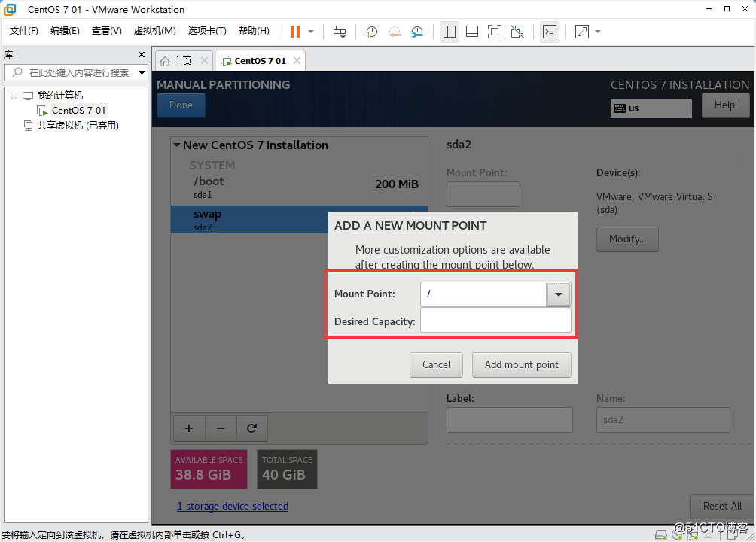Click the Help! button
This screenshot has width=756, height=542.
[x=725, y=105]
